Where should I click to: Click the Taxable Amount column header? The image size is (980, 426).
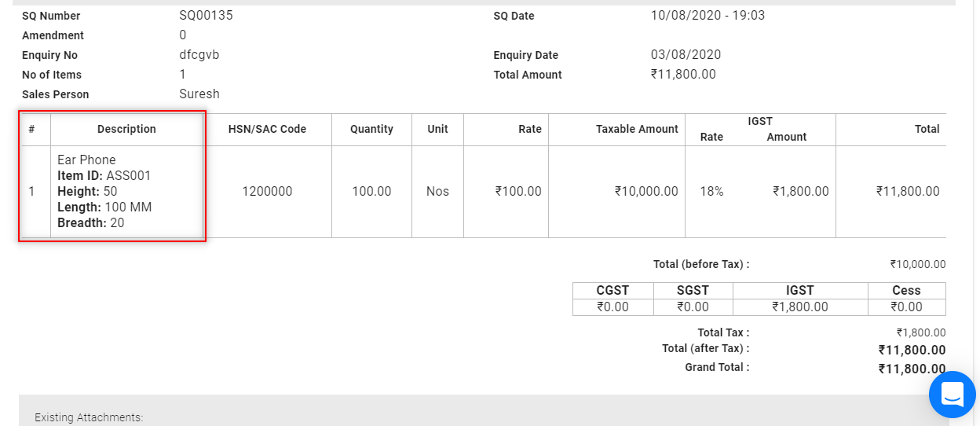[x=637, y=129]
